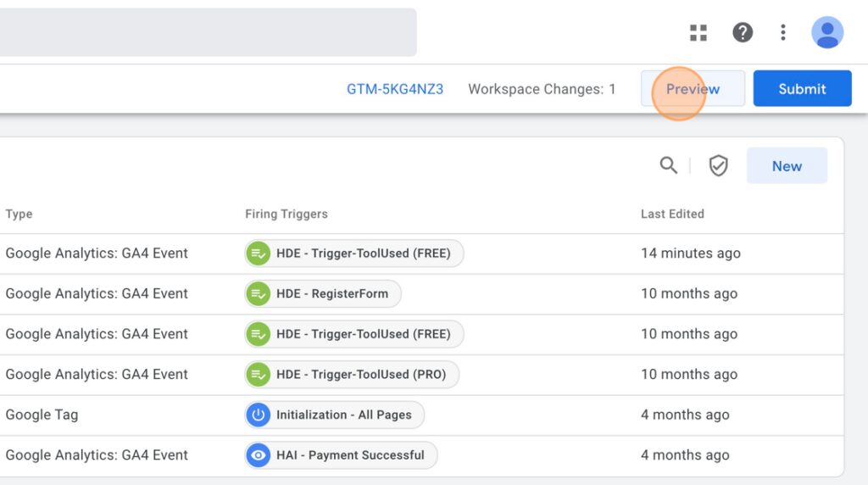Click the search magnifier icon in the tags table
The height and width of the screenshot is (485, 868).
point(668,165)
